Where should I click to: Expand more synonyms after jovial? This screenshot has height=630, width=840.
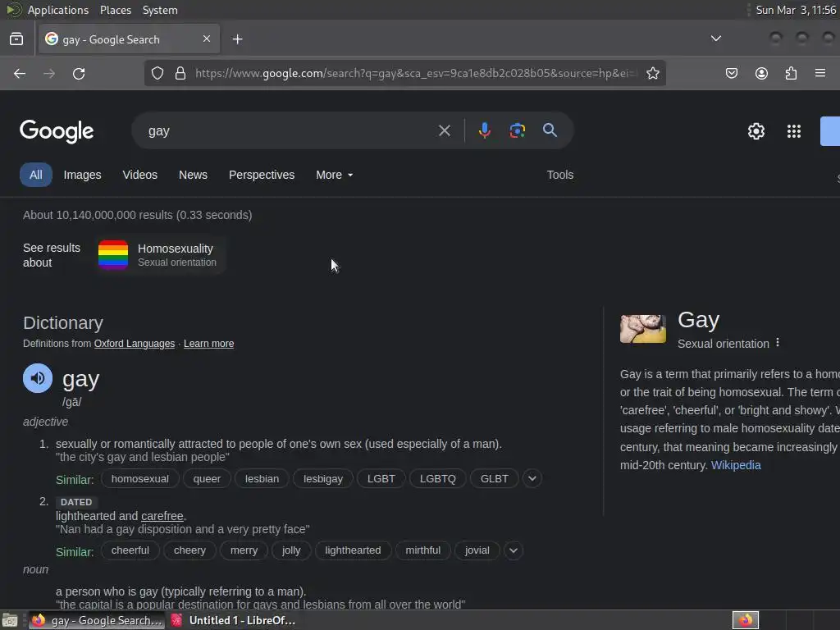click(514, 550)
